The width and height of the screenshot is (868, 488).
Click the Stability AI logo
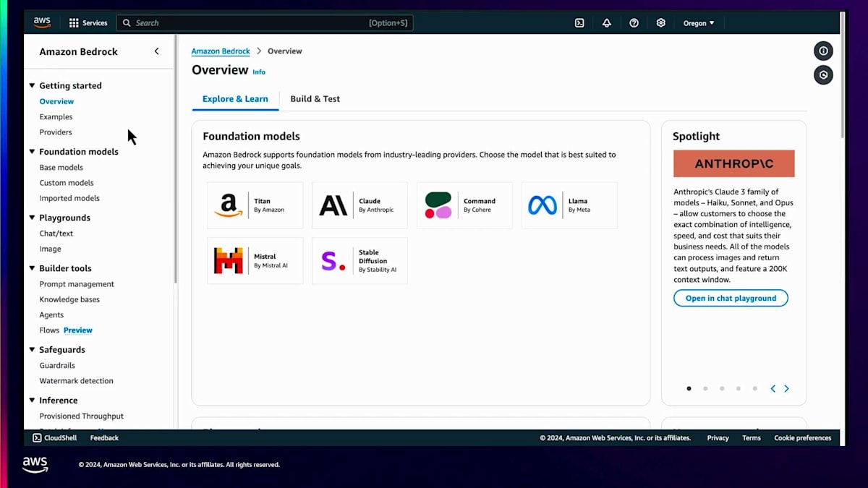coord(333,261)
